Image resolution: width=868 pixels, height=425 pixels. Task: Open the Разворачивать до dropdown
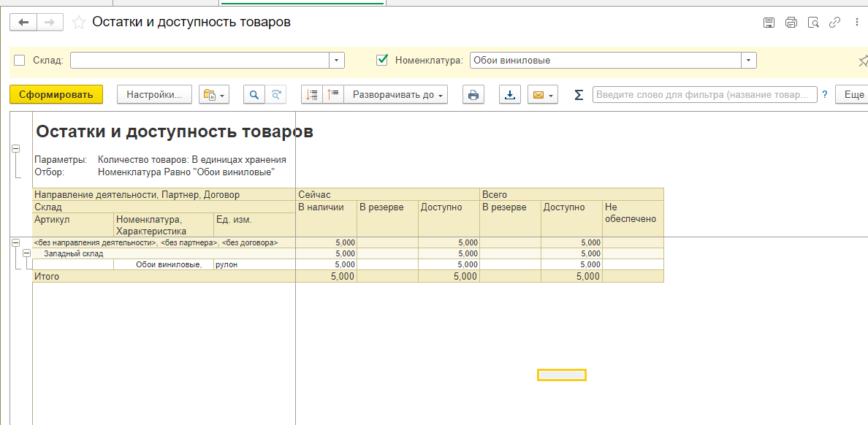[398, 94]
